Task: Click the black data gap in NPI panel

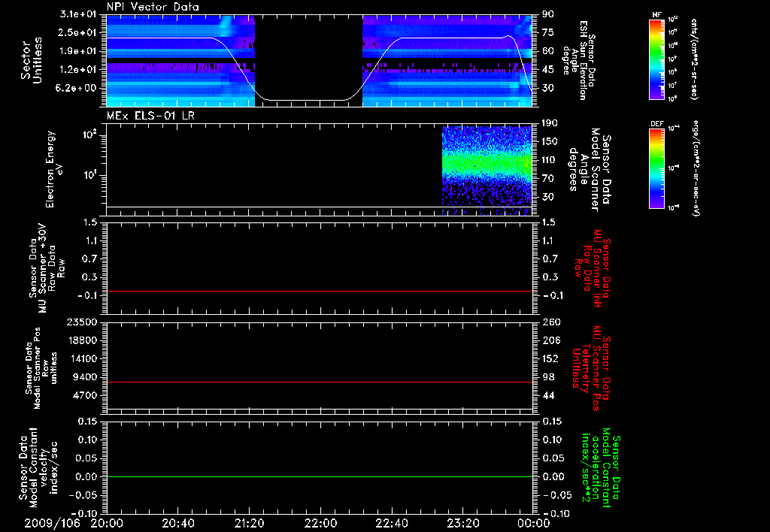Action: (x=308, y=60)
